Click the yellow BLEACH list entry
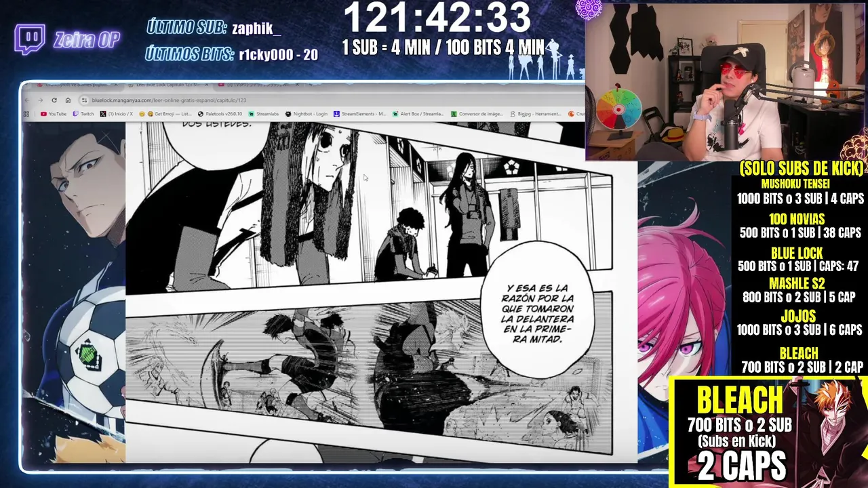 point(802,361)
